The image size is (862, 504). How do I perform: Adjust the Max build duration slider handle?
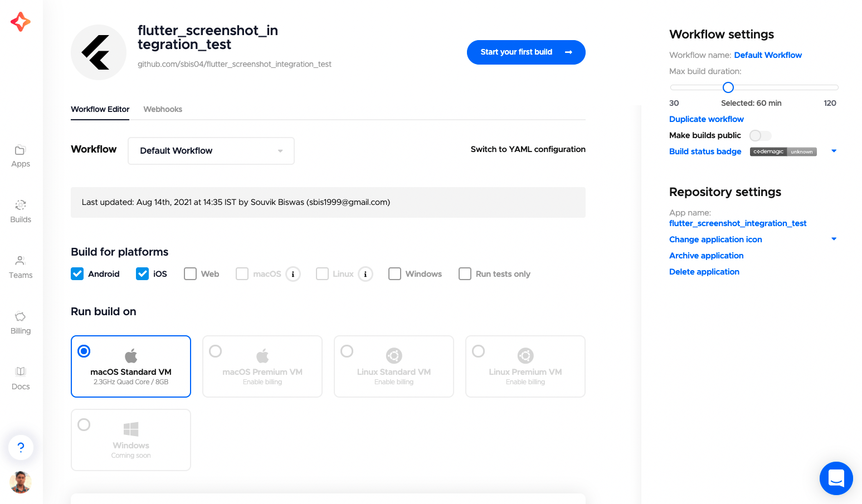[x=728, y=87]
